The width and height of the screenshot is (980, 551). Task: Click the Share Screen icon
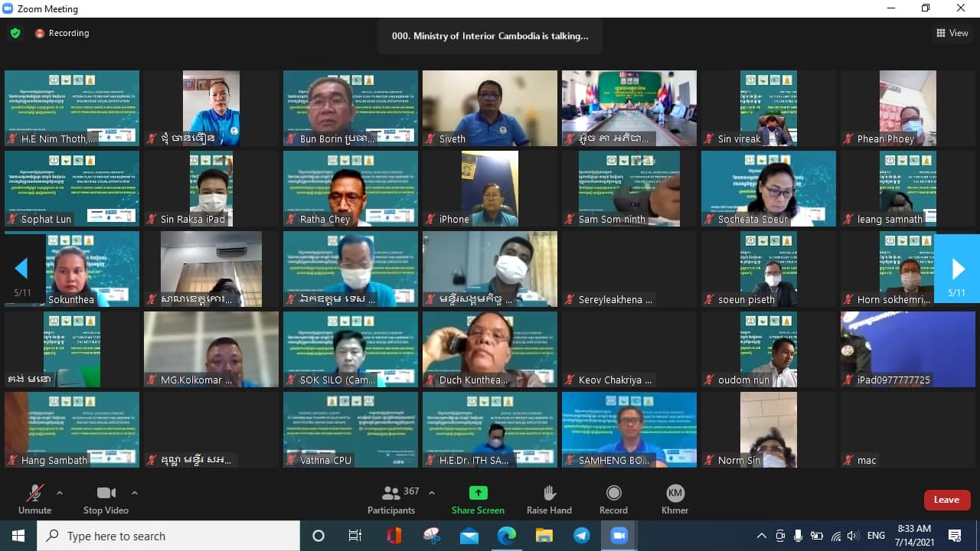click(x=478, y=494)
